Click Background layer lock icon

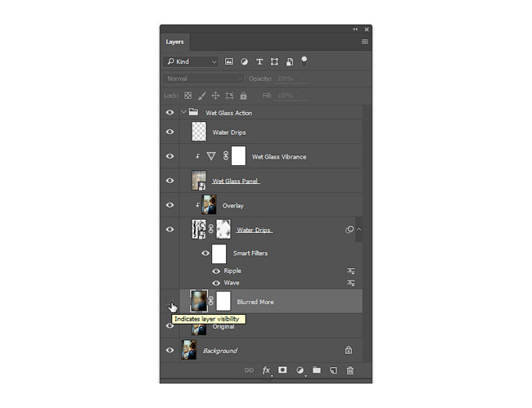coord(349,350)
